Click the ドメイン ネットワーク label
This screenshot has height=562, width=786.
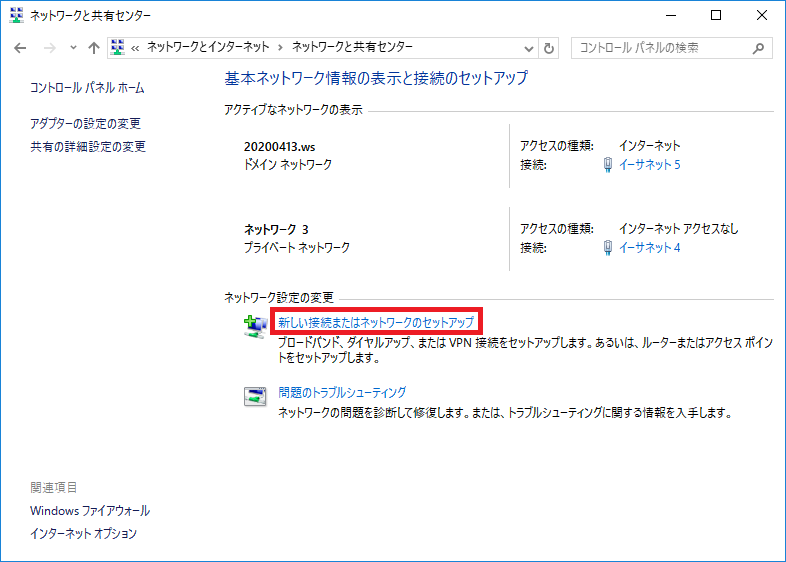pos(288,164)
